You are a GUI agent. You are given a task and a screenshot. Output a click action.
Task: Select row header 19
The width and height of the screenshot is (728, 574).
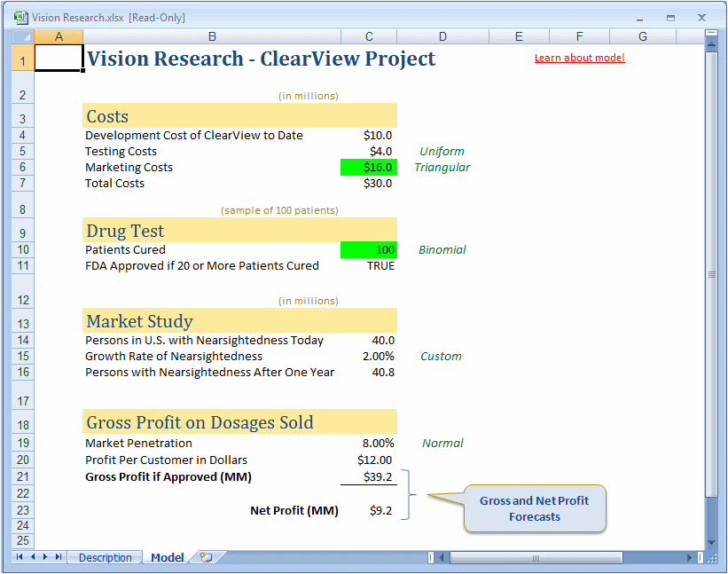tap(22, 443)
